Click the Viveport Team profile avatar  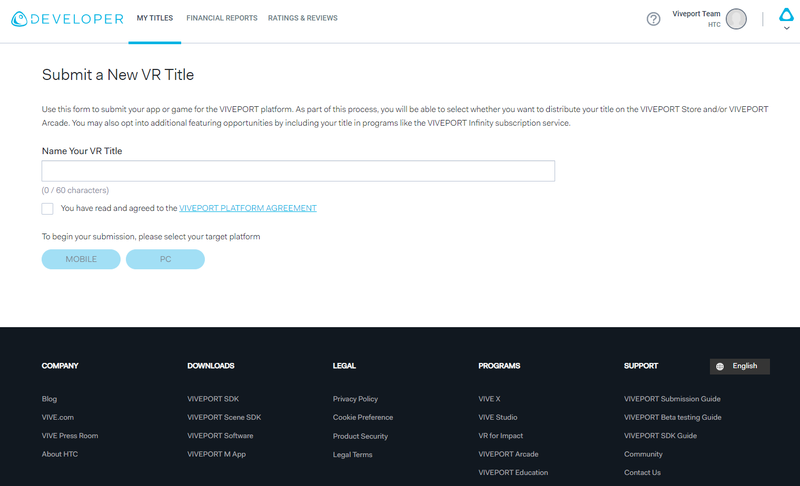coord(736,19)
